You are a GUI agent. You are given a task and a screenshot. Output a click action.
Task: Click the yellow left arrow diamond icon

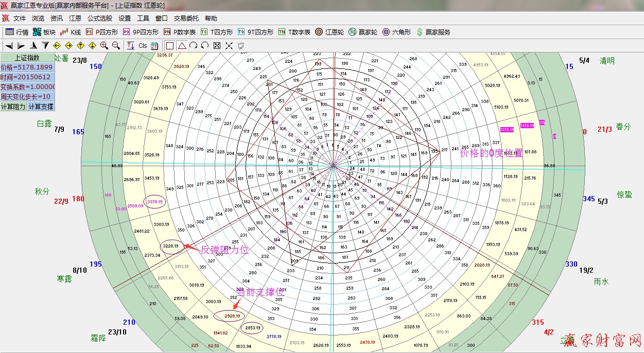(x=57, y=45)
